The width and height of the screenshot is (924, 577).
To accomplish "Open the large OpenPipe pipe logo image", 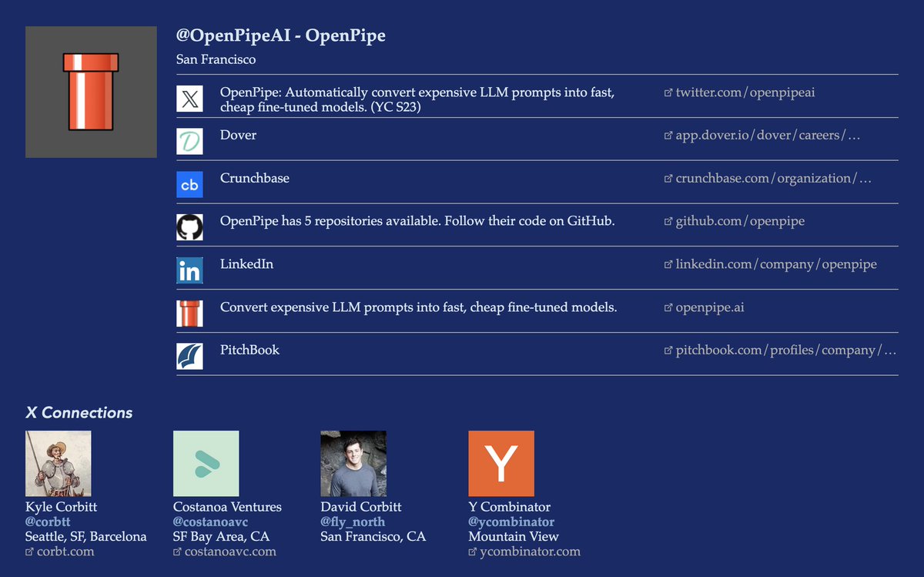I will 91,92.
